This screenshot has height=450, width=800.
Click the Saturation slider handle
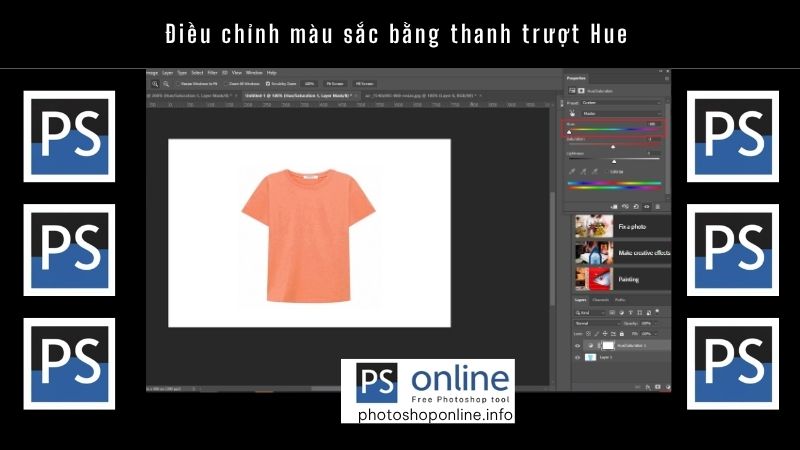tap(613, 147)
